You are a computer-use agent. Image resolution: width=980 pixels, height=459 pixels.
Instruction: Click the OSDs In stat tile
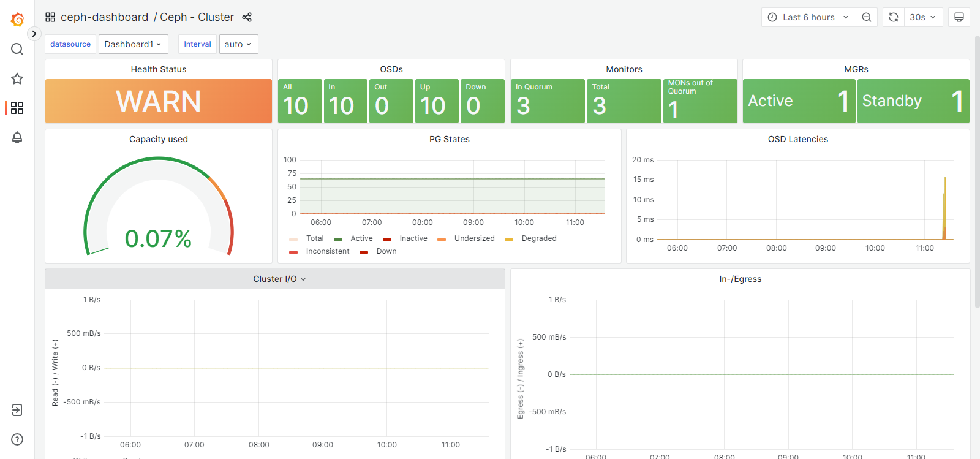(x=345, y=101)
